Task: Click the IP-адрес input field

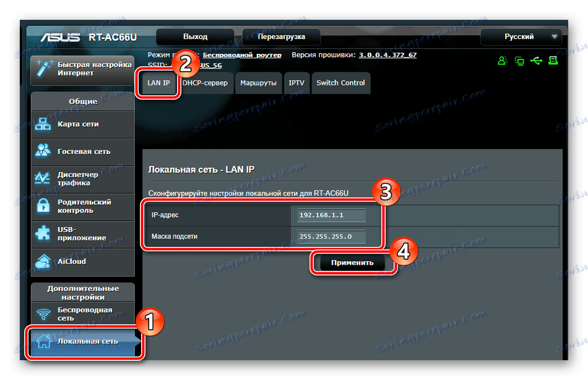Action: pos(332,215)
